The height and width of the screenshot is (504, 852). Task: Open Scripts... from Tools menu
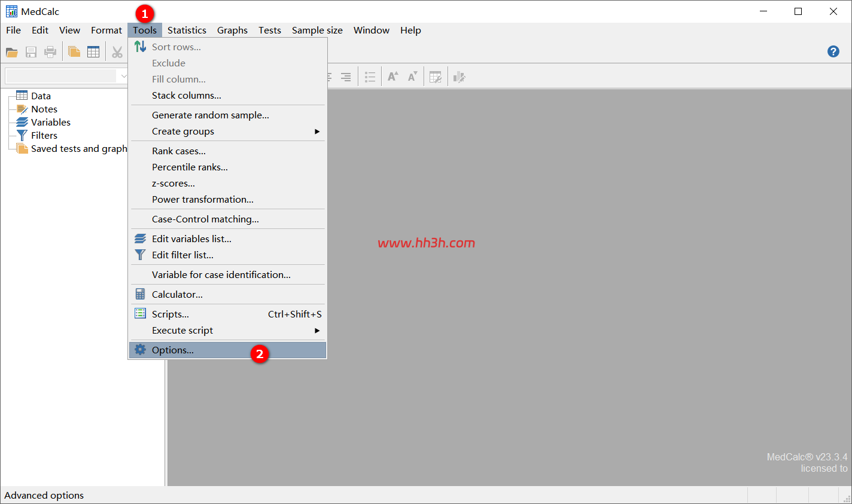[228, 314]
